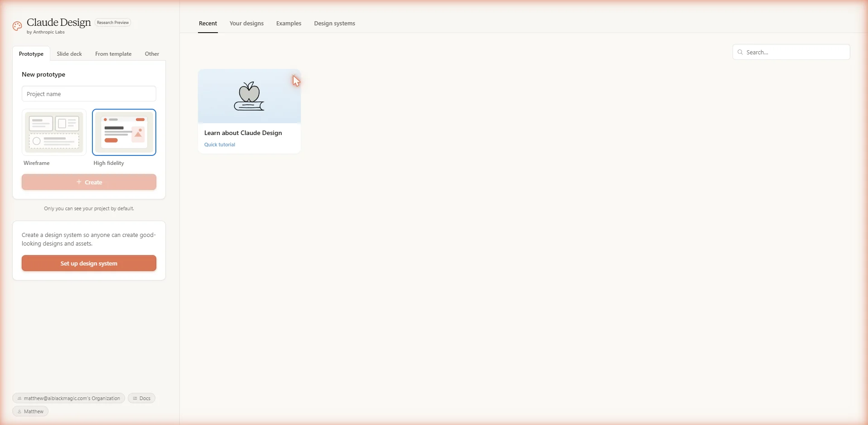Open the From template tab
This screenshot has width=868, height=425.
(x=113, y=54)
